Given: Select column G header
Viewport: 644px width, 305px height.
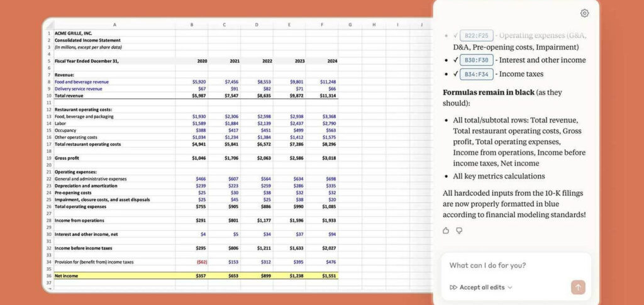Looking at the screenshot, I should click(350, 25).
